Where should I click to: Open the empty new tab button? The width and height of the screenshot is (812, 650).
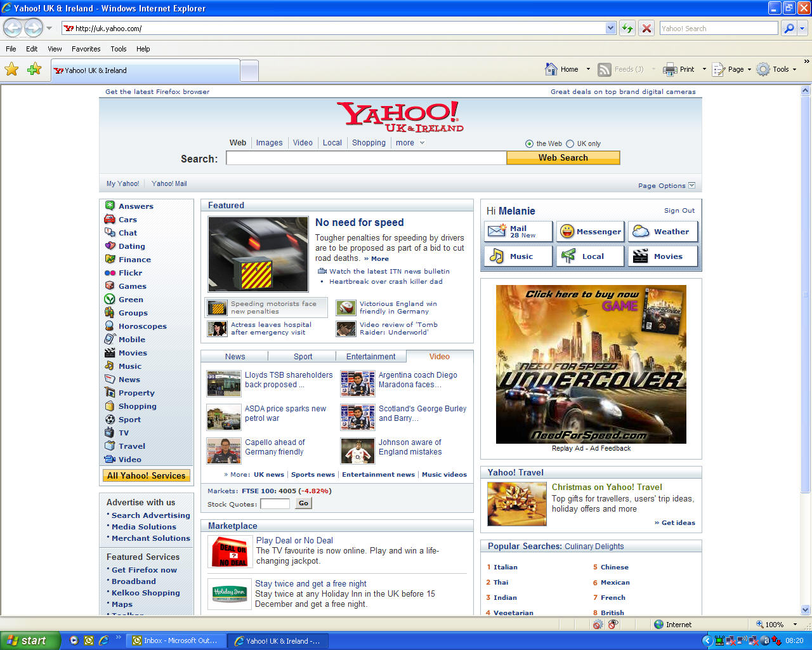tap(249, 70)
